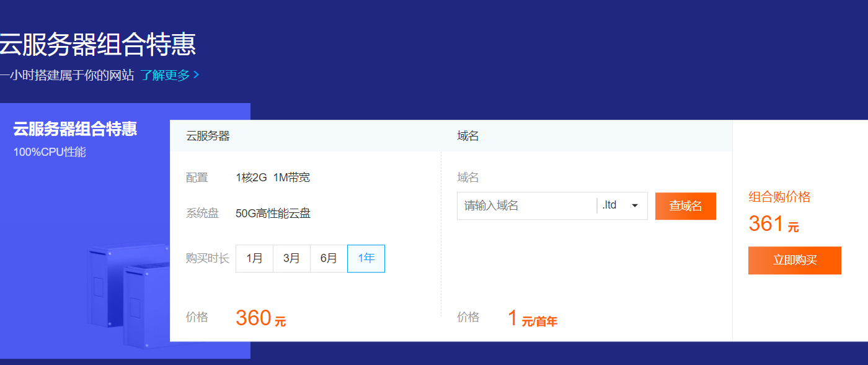Select the 3月 purchase duration
Image resolution: width=868 pixels, height=365 pixels.
(291, 258)
